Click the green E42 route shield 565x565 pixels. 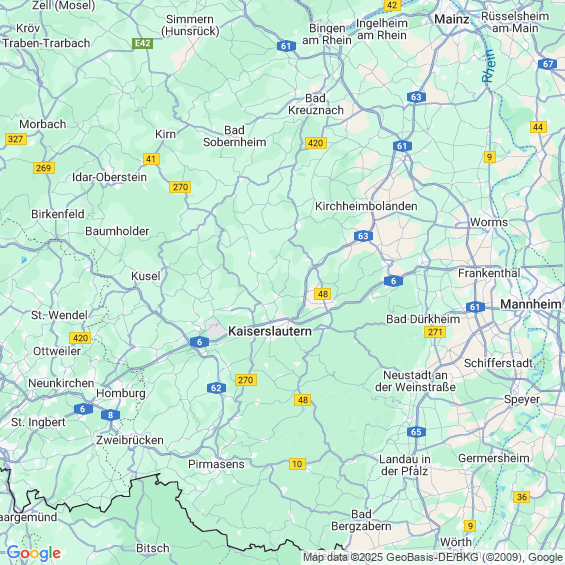point(143,44)
